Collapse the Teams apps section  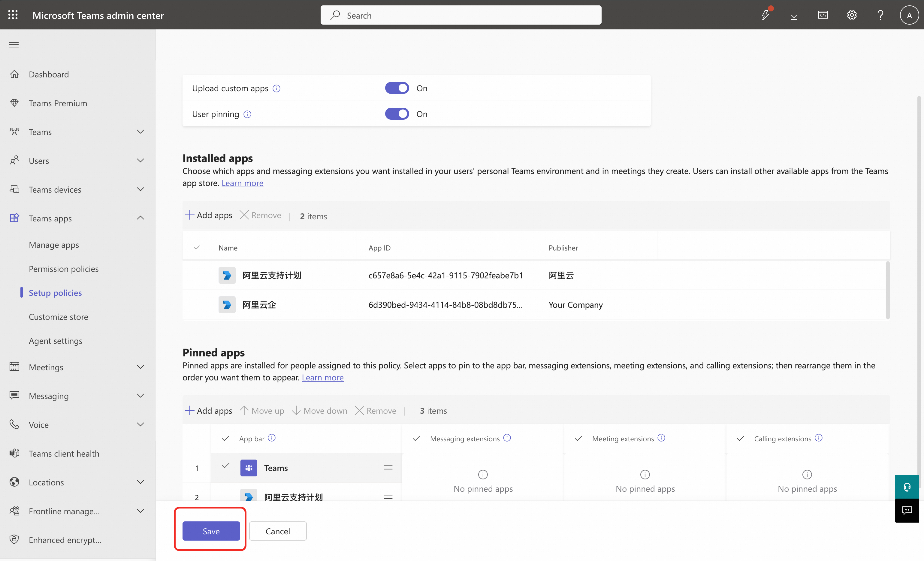[140, 218]
